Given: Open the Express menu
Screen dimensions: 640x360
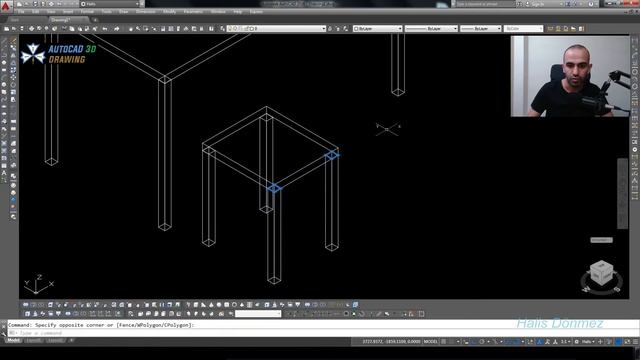Looking at the screenshot, I should (x=256, y=12).
